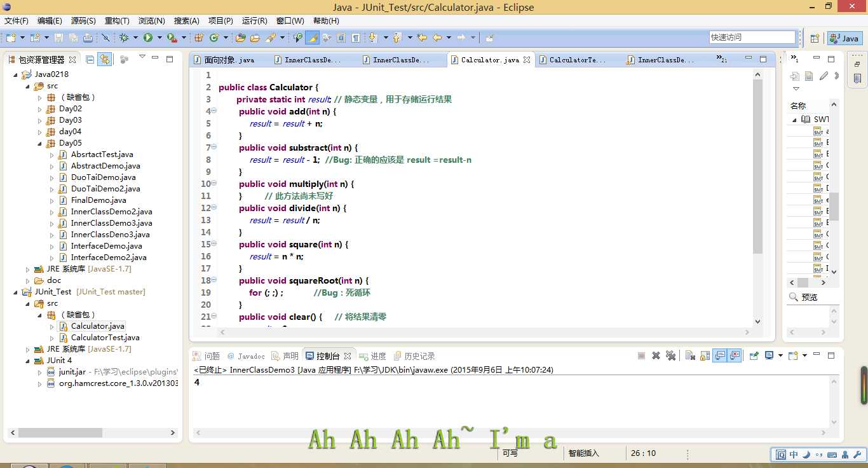Click the Toggle Block Selection icon
868x468 pixels.
coord(341,38)
